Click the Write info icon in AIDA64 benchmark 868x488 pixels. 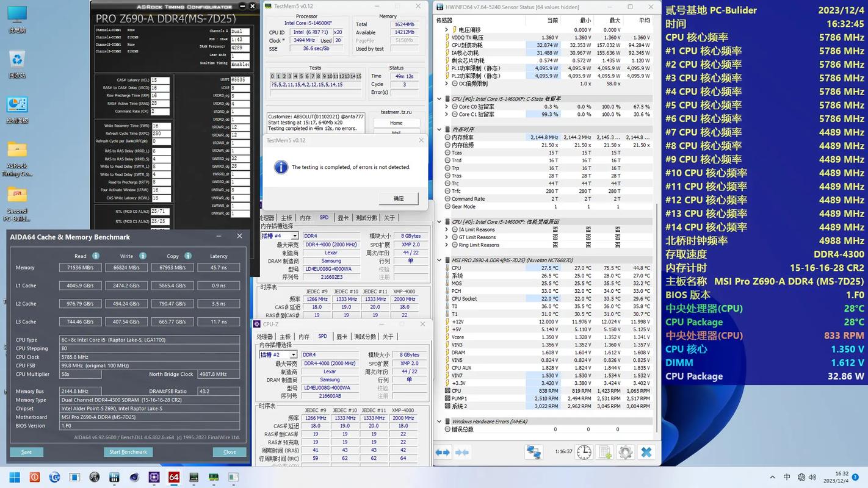pos(143,256)
